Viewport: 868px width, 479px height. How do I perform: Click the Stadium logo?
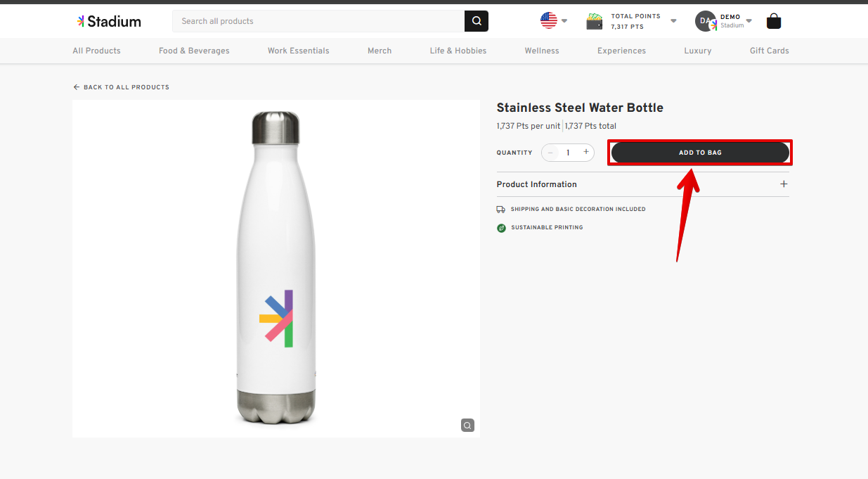pos(109,21)
